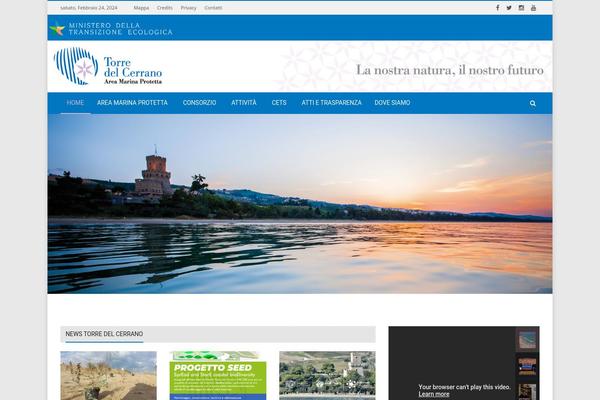Click the search magnifier icon in navbar
This screenshot has width=600, height=400.
click(533, 103)
